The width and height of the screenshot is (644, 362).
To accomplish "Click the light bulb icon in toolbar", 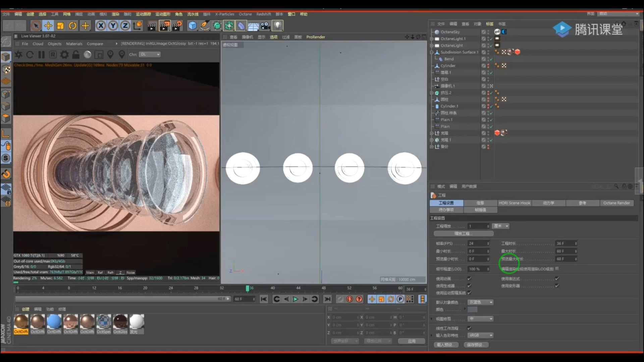I will pos(277,26).
